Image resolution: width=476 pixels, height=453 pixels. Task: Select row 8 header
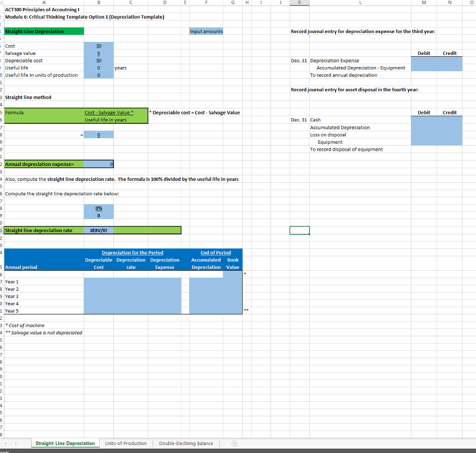pos(1,60)
